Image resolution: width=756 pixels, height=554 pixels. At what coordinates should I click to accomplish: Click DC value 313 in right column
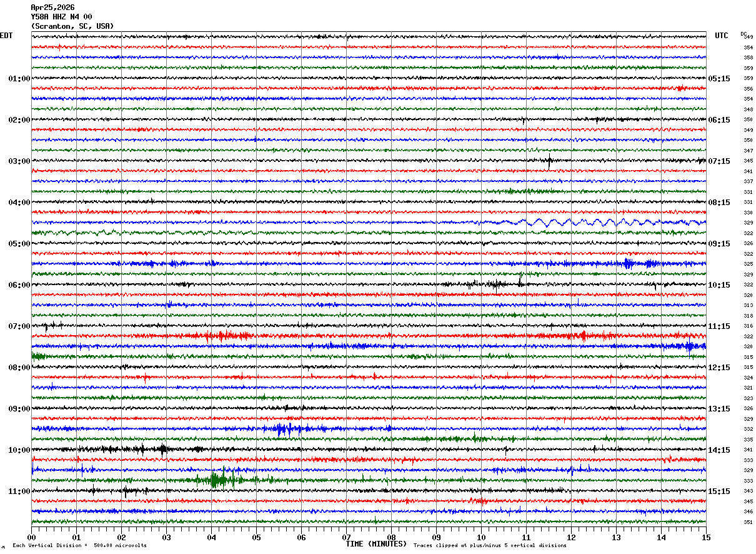[748, 305]
